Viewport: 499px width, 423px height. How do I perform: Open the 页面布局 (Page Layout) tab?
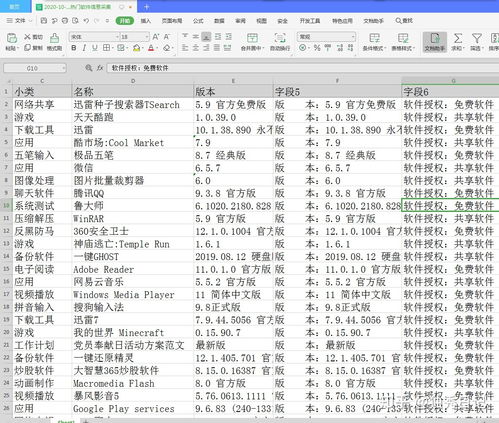point(172,21)
